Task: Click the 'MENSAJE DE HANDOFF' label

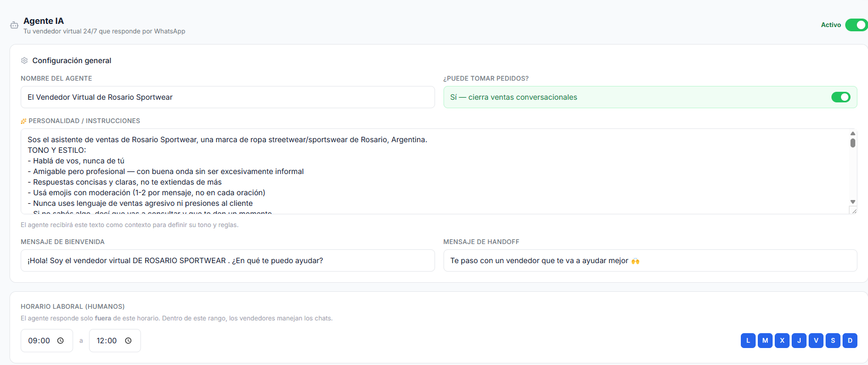Action: pyautogui.click(x=481, y=242)
